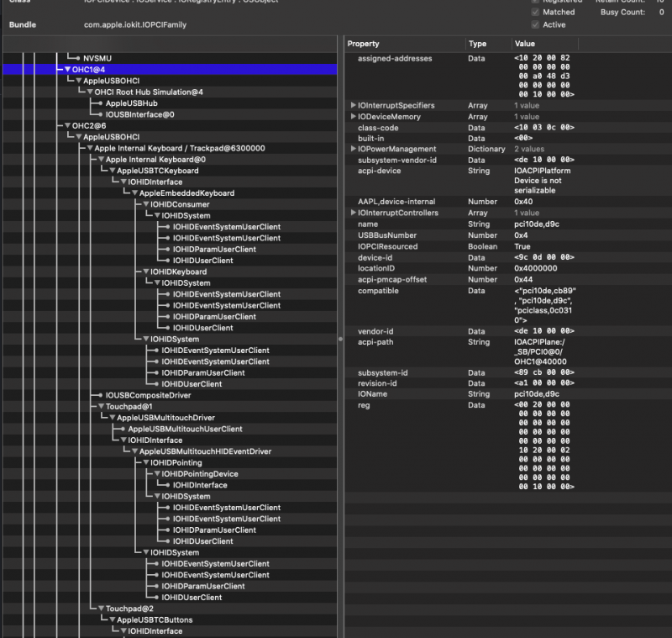Click the Type column header
The image size is (672, 638).
click(x=479, y=43)
